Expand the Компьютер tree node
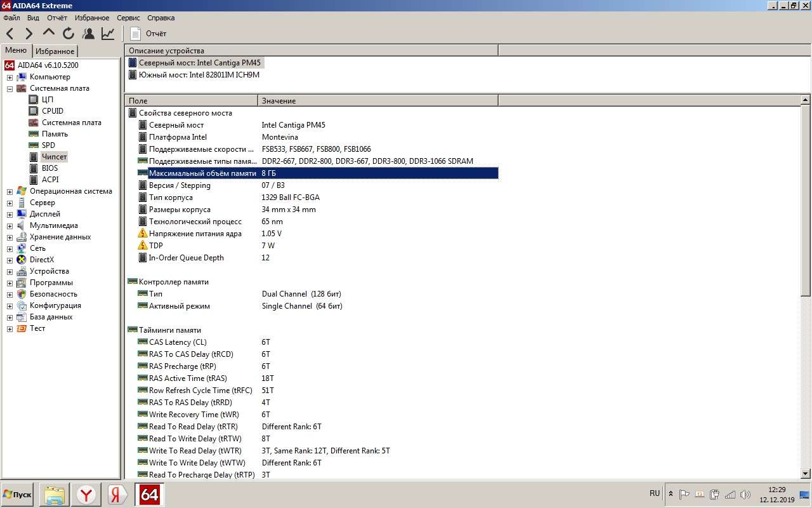Image resolution: width=812 pixels, height=508 pixels. pyautogui.click(x=10, y=77)
